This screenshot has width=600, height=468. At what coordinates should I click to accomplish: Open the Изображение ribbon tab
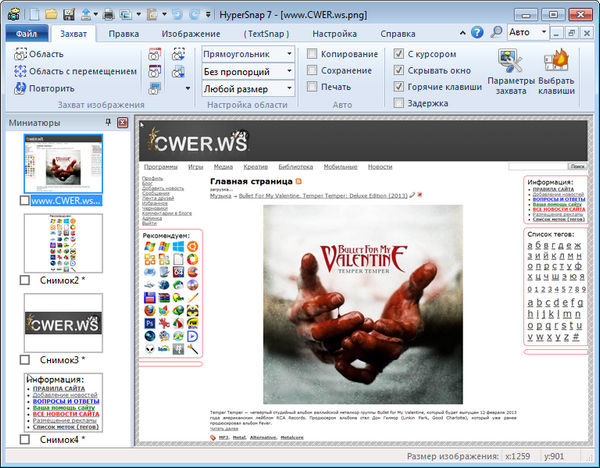point(192,34)
